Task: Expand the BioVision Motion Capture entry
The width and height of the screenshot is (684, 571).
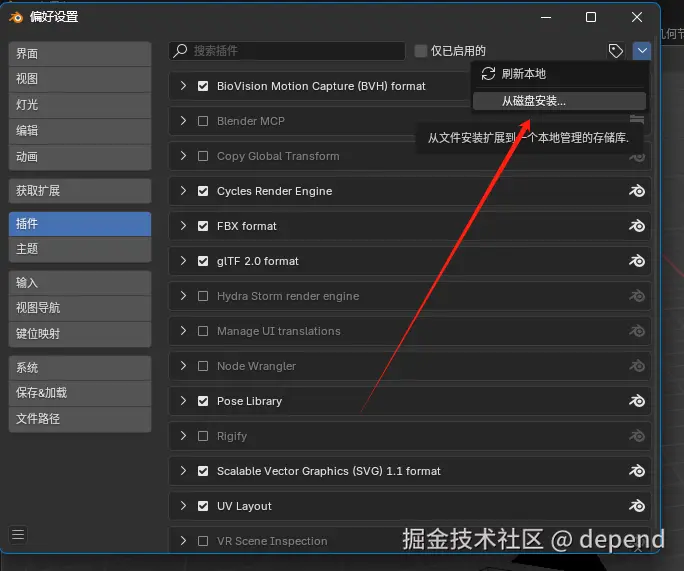Action: pos(183,86)
